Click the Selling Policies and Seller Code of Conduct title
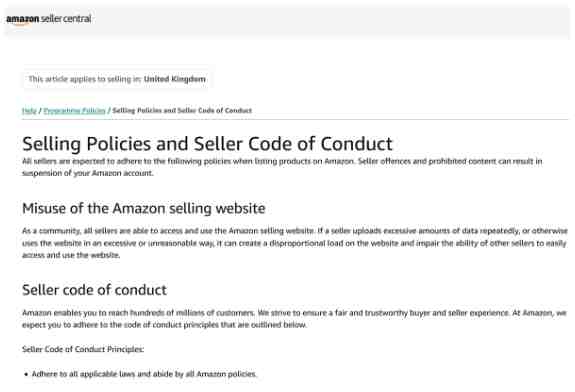The height and width of the screenshot is (392, 575). coord(207,144)
